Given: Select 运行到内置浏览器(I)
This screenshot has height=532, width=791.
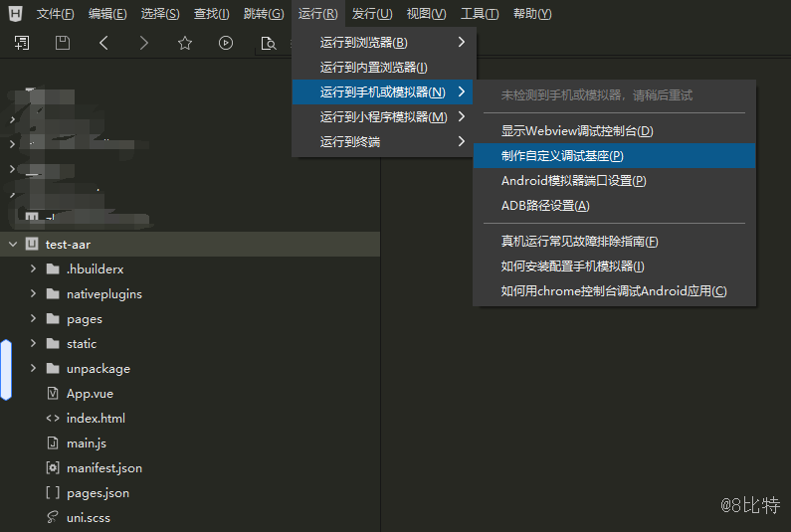Looking at the screenshot, I should (382, 67).
